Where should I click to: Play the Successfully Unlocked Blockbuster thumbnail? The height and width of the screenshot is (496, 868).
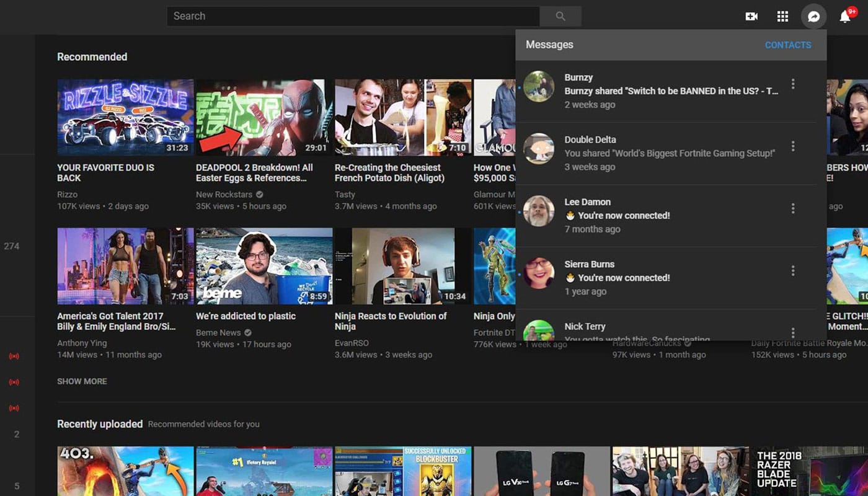pos(403,471)
